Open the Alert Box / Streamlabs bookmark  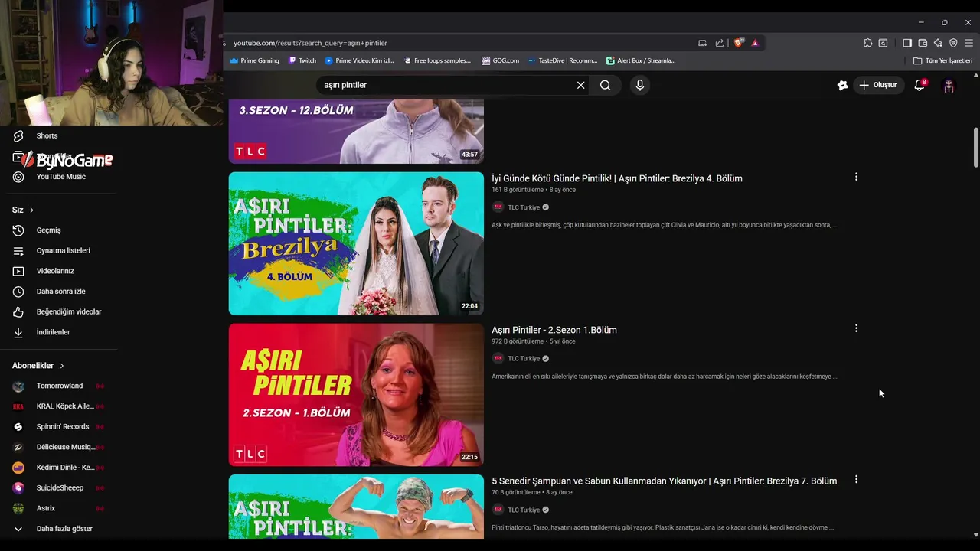[641, 60]
